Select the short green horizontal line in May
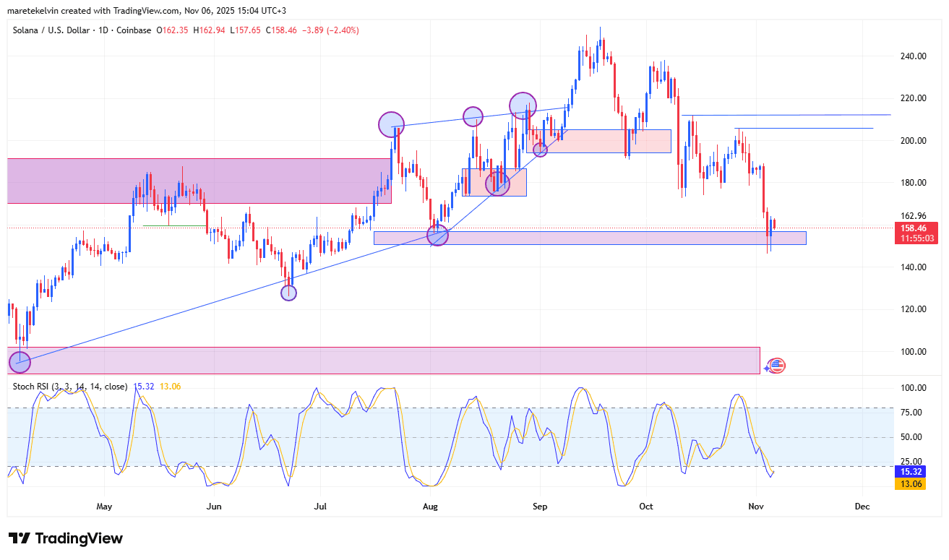 [173, 225]
